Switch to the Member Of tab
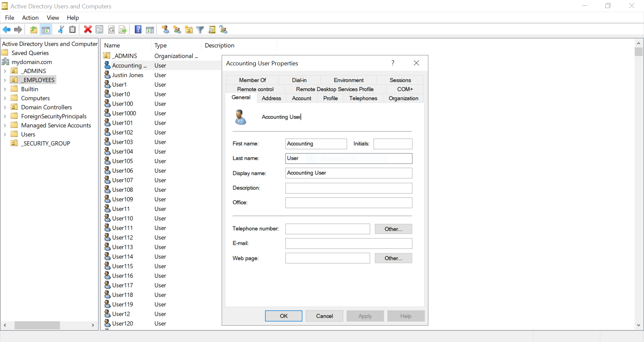 pyautogui.click(x=252, y=80)
